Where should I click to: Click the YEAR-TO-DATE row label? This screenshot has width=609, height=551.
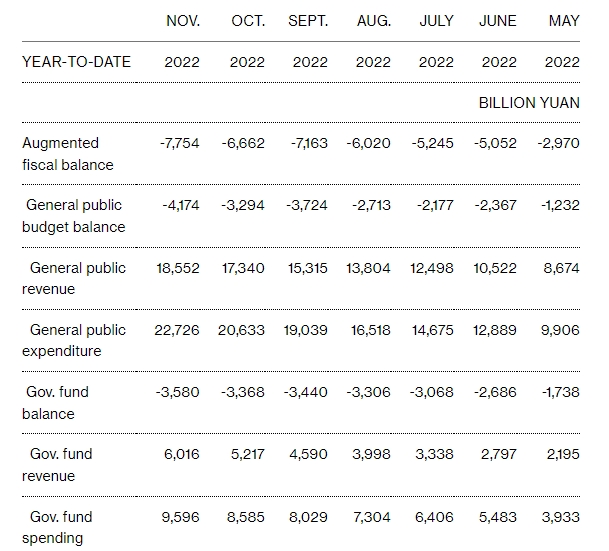[x=76, y=62]
